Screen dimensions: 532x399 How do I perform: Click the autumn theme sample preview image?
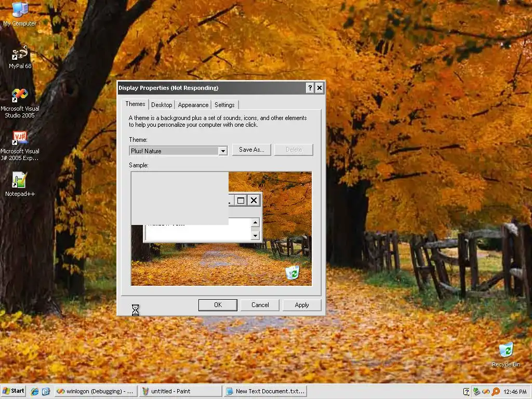click(221, 229)
